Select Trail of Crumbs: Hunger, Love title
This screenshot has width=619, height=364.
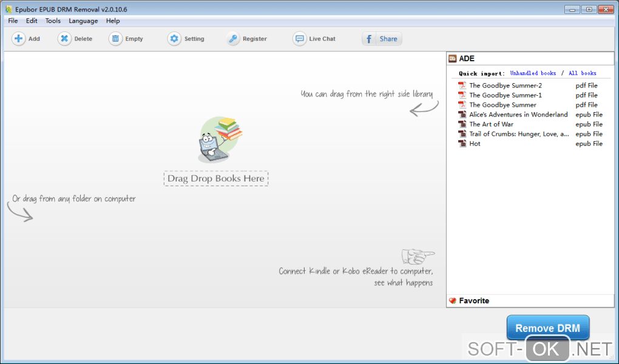[519, 134]
